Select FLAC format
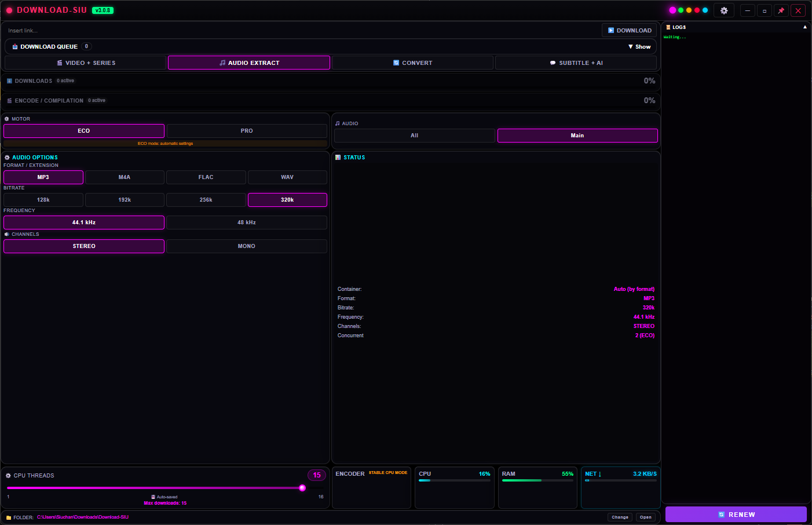The width and height of the screenshot is (812, 525). click(206, 177)
